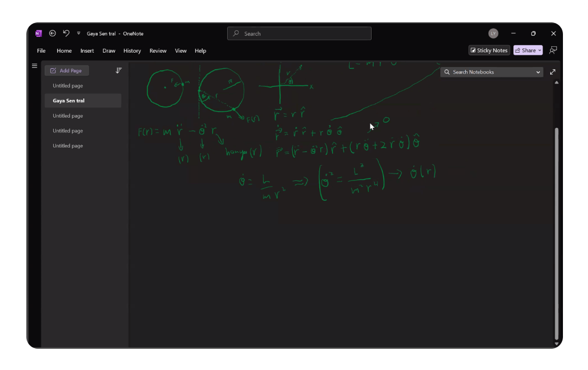Click the Add Page button

(67, 70)
